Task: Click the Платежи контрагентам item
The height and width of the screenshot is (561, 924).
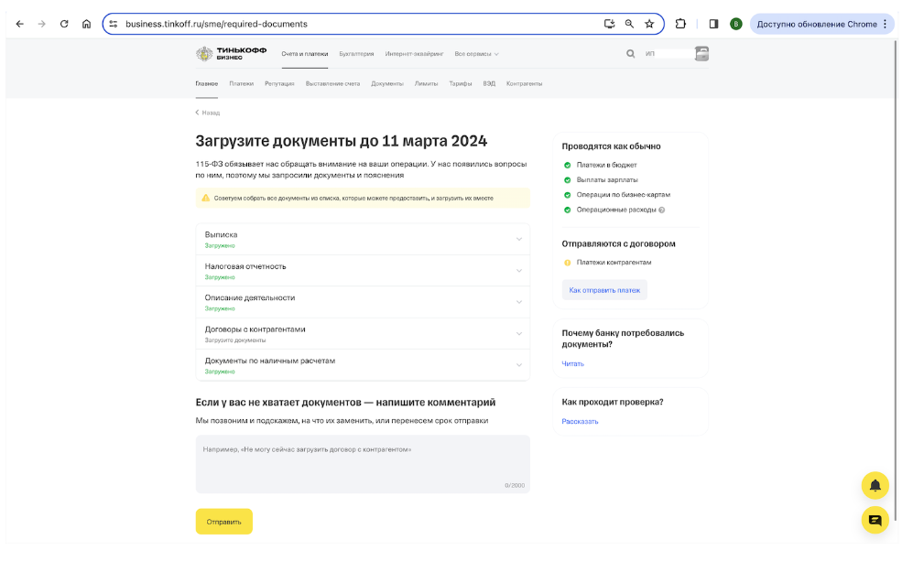Action: (x=614, y=263)
